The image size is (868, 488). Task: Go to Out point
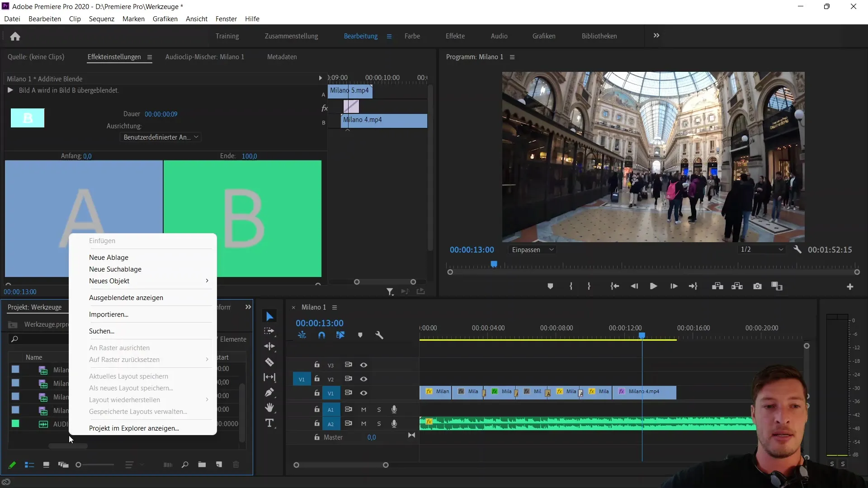[x=693, y=286]
